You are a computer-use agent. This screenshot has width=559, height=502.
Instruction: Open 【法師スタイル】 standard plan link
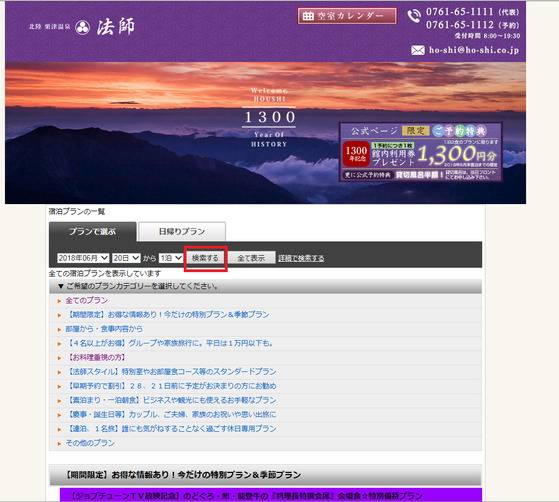coord(171,372)
